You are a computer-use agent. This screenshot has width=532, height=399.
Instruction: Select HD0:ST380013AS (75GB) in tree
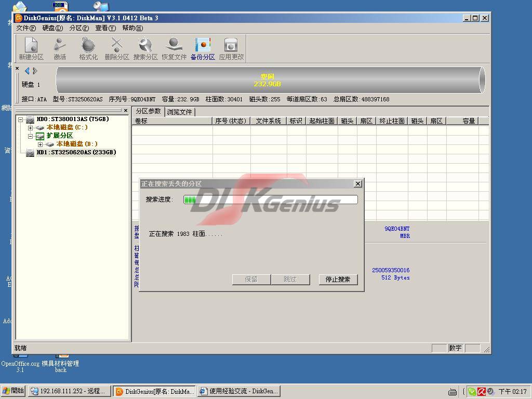point(73,119)
